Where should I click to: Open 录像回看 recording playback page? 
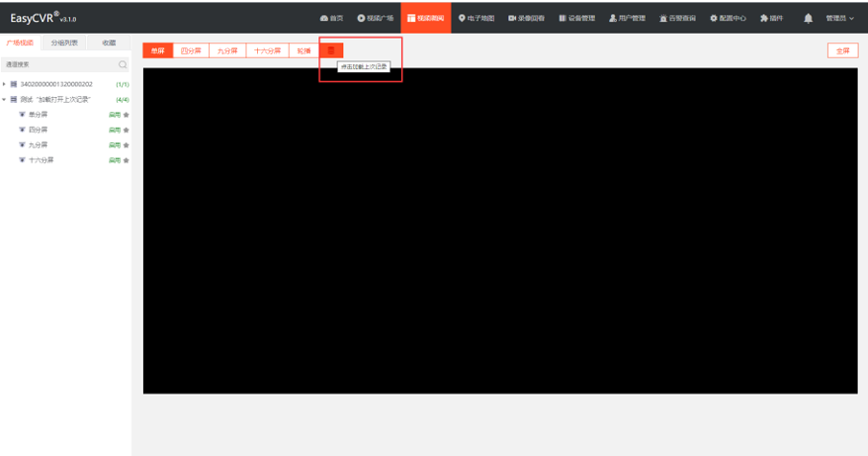coord(527,18)
